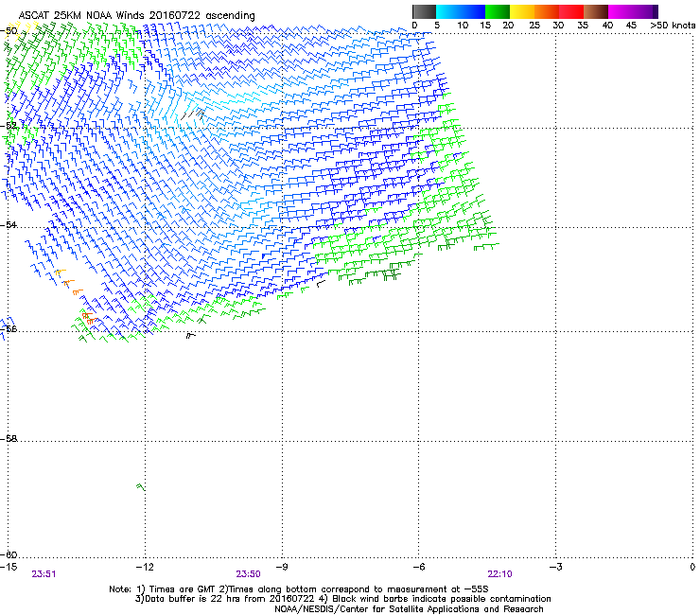Image resolution: width=700 pixels, height=615 pixels.
Task: Click the yellow 20-25 knots legend segment
Action: (522, 11)
